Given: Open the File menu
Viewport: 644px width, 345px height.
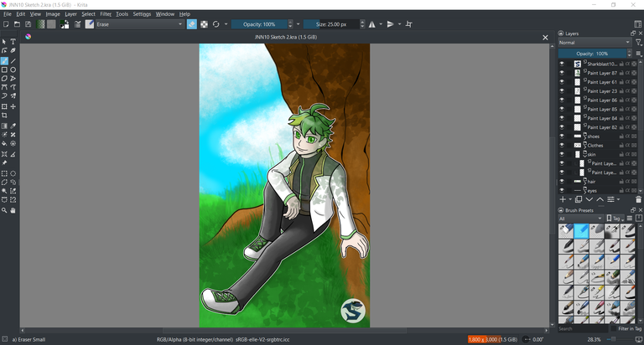Looking at the screenshot, I should coord(8,14).
